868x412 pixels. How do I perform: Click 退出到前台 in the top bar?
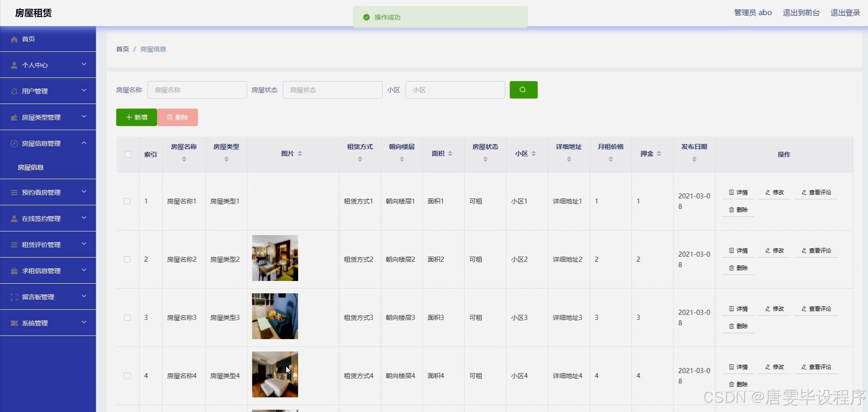point(801,13)
